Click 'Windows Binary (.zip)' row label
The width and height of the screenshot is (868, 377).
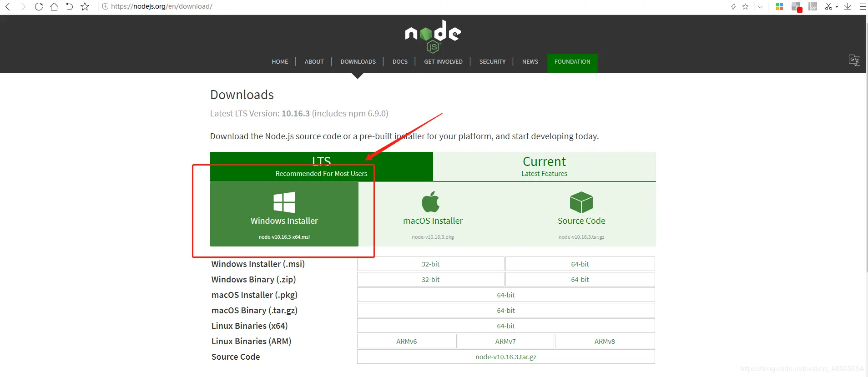coord(253,280)
